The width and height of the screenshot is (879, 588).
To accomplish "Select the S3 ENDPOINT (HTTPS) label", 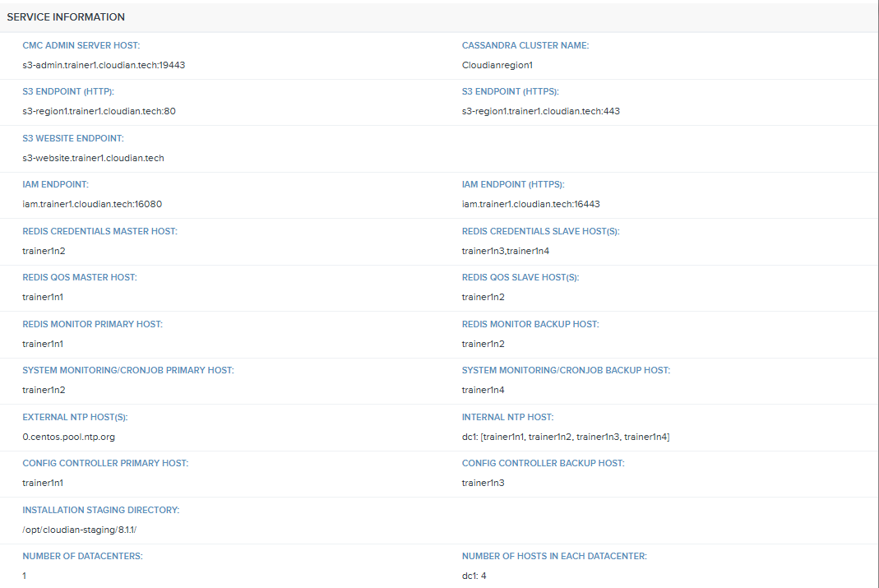I will tap(510, 91).
